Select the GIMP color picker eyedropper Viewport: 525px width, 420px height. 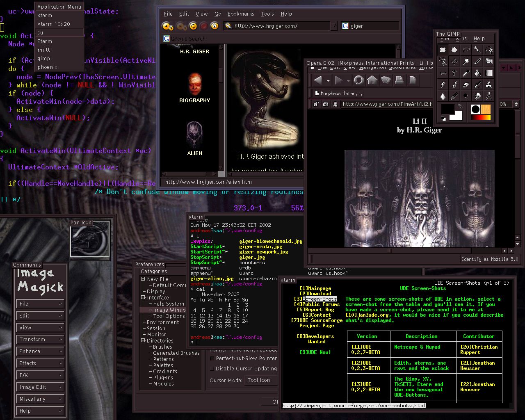pos(466,73)
